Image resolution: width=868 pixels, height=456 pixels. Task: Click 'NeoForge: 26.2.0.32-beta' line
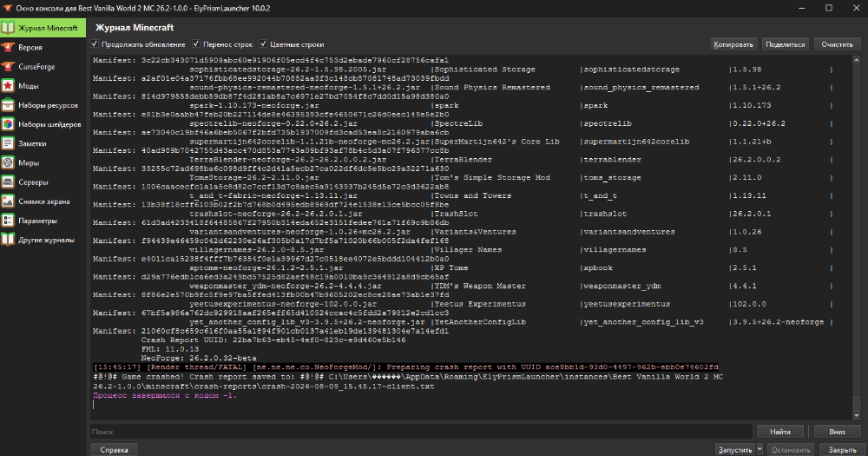coord(199,358)
